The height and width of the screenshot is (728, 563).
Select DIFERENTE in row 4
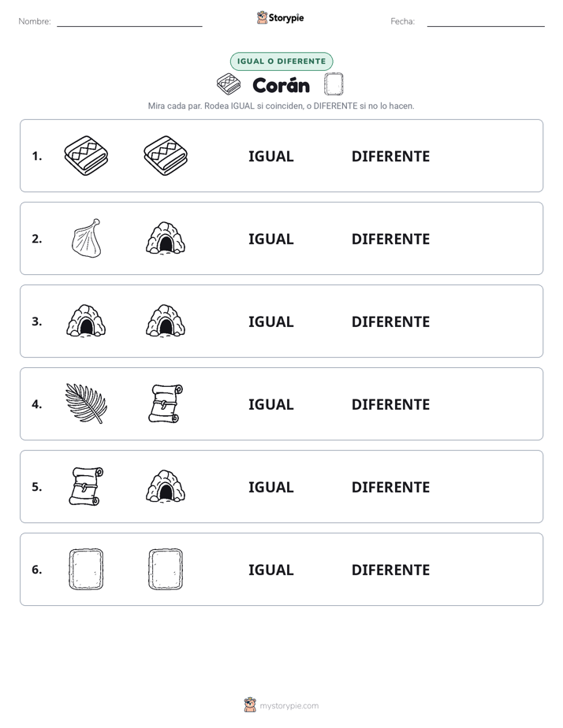point(390,404)
